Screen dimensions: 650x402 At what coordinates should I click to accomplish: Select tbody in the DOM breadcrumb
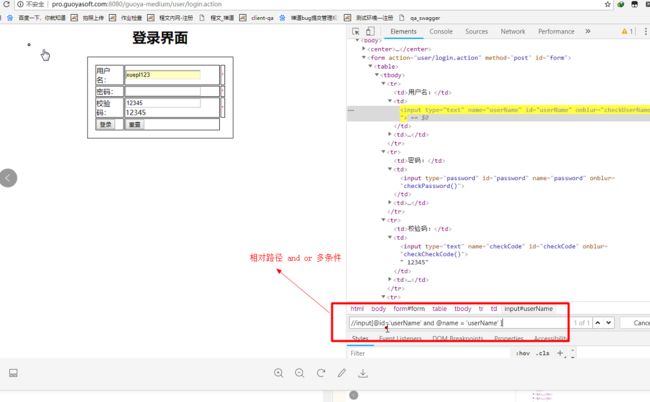click(463, 309)
